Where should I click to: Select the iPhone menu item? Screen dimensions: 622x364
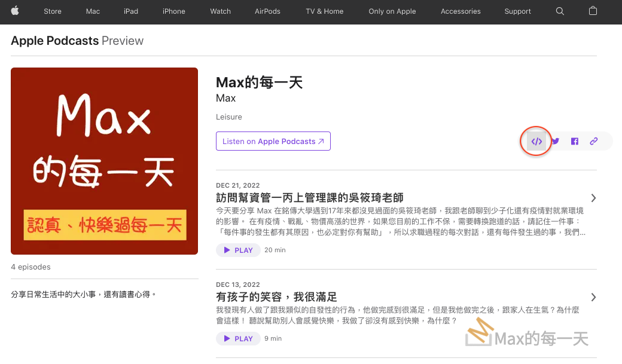coord(173,11)
